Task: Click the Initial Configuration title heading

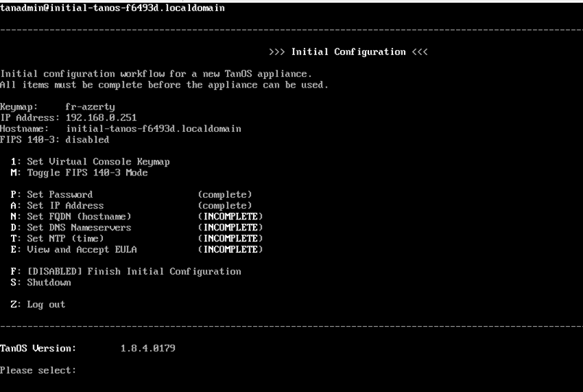Action: [x=348, y=52]
